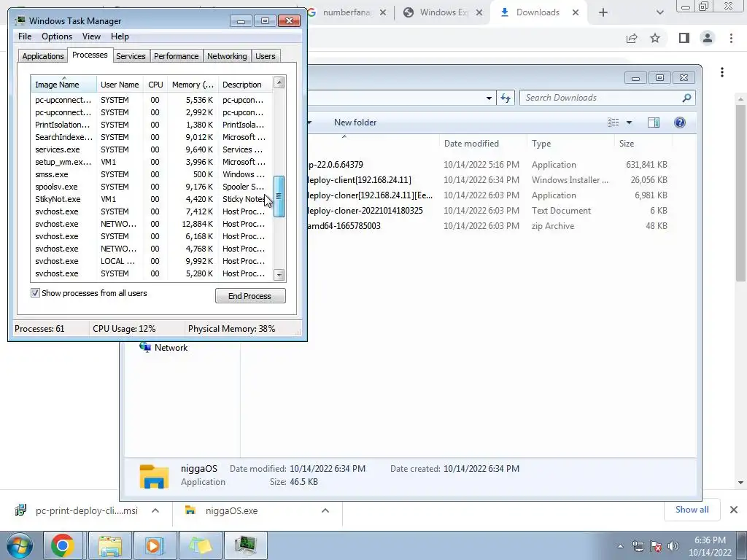The height and width of the screenshot is (560, 747).
Task: Click the Chrome share page icon
Action: click(632, 38)
